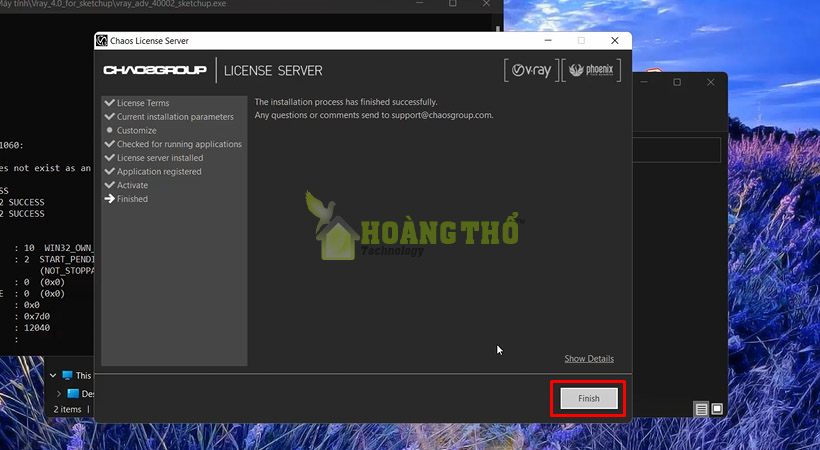Click bullet icon beside Customize

[x=109, y=130]
